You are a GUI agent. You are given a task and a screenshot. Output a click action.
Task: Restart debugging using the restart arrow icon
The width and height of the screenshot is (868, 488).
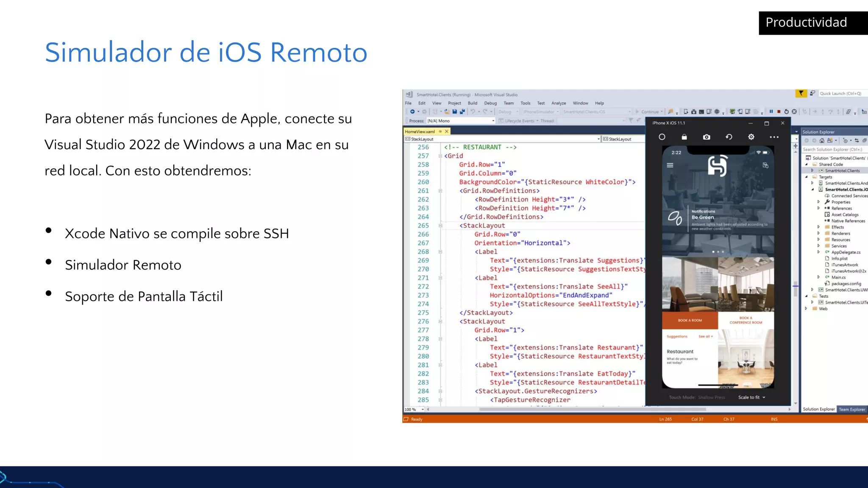tap(787, 111)
